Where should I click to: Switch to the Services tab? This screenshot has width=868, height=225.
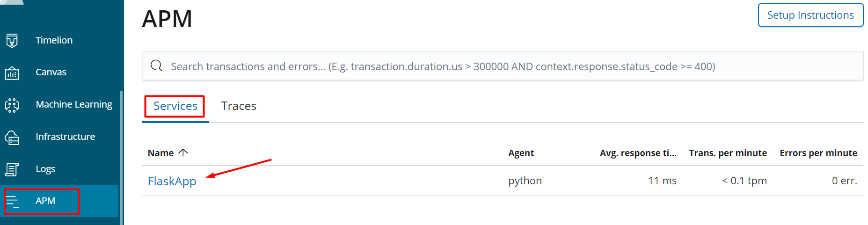175,106
